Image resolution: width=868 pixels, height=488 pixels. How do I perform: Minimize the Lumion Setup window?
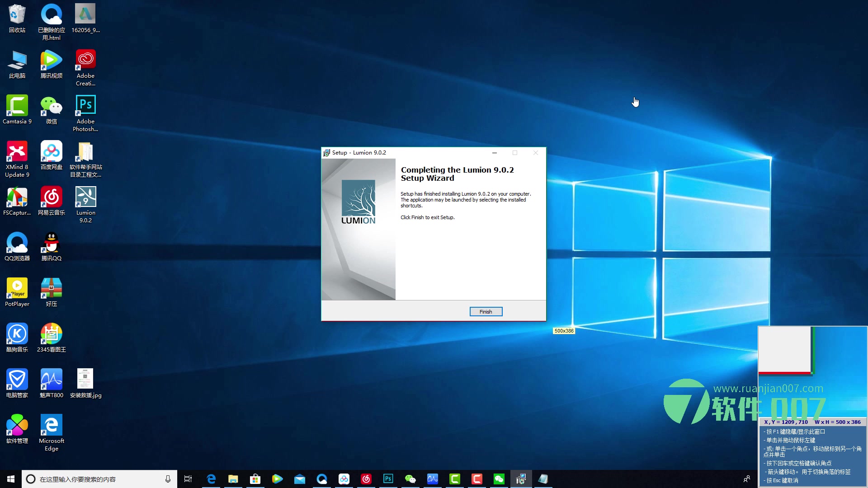[495, 153]
